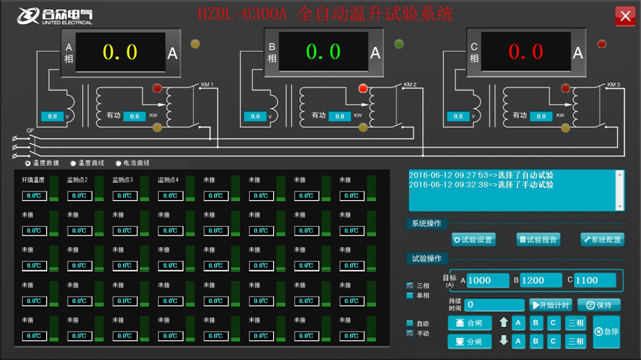The width and height of the screenshot is (641, 360).
Task: Click the 分闸 open switch button
Action: point(469,341)
